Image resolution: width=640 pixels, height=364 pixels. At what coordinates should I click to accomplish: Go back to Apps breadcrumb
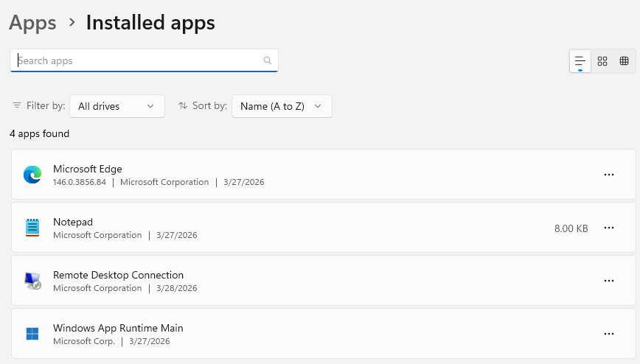tap(32, 22)
